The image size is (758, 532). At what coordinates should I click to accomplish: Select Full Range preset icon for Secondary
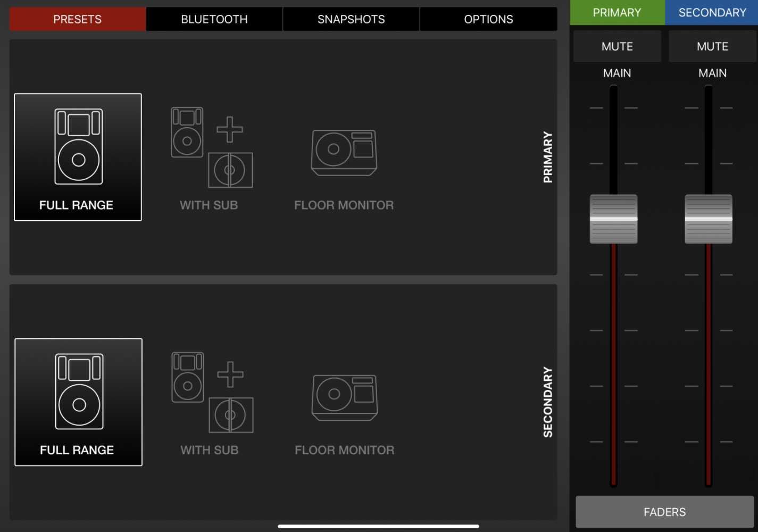(x=79, y=392)
